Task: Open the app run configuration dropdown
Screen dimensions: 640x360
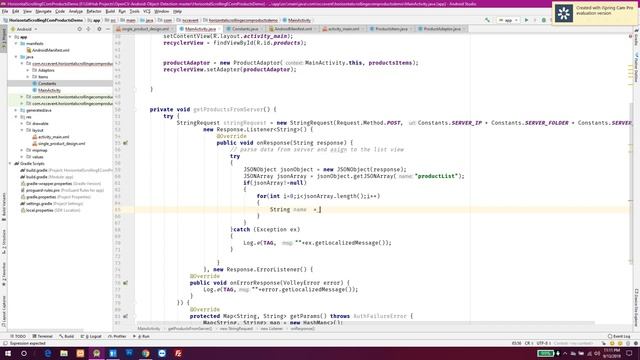Action: tap(508, 20)
